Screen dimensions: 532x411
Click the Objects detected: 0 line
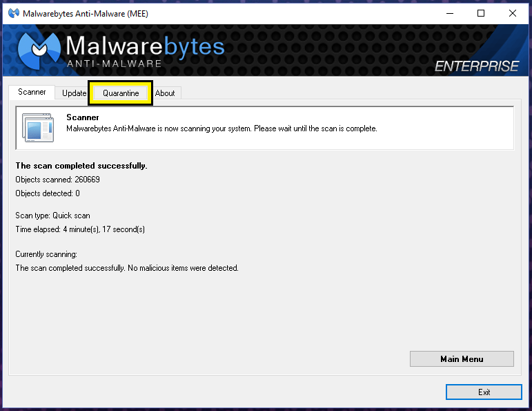click(48, 193)
